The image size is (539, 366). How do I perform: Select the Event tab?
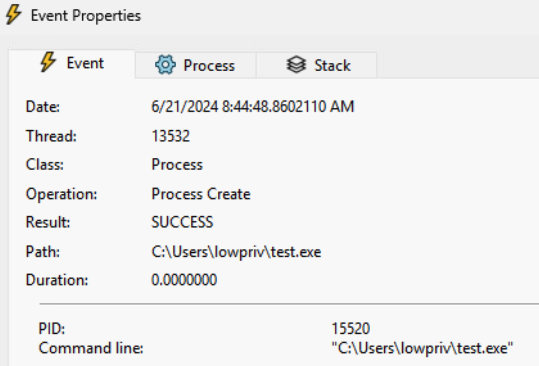(x=72, y=64)
